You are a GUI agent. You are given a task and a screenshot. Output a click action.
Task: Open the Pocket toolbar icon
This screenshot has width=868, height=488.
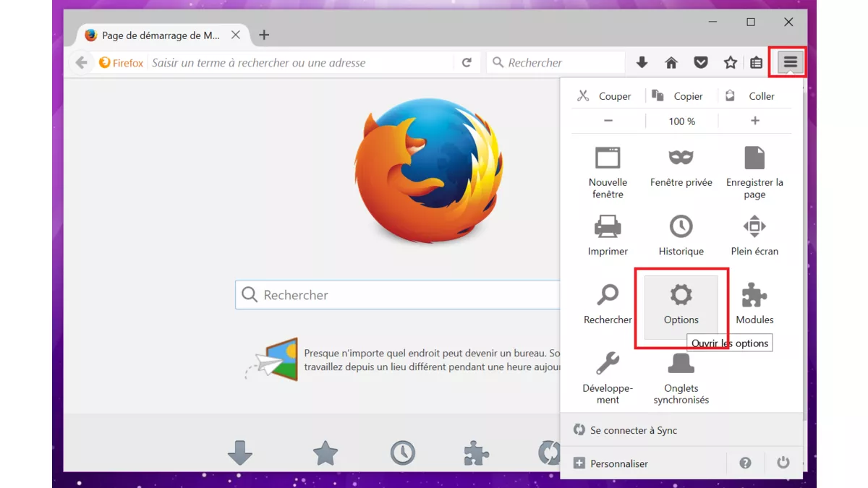pyautogui.click(x=701, y=63)
